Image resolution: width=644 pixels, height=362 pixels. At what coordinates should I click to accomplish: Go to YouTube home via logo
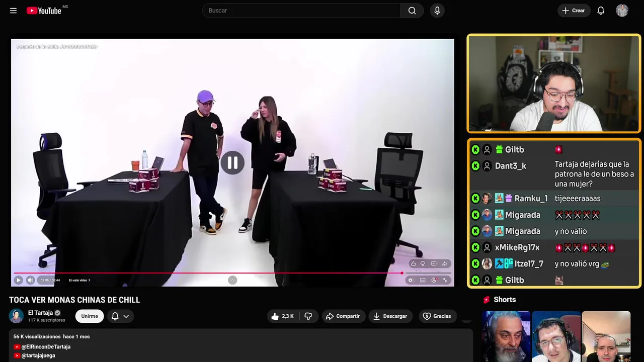point(44,11)
